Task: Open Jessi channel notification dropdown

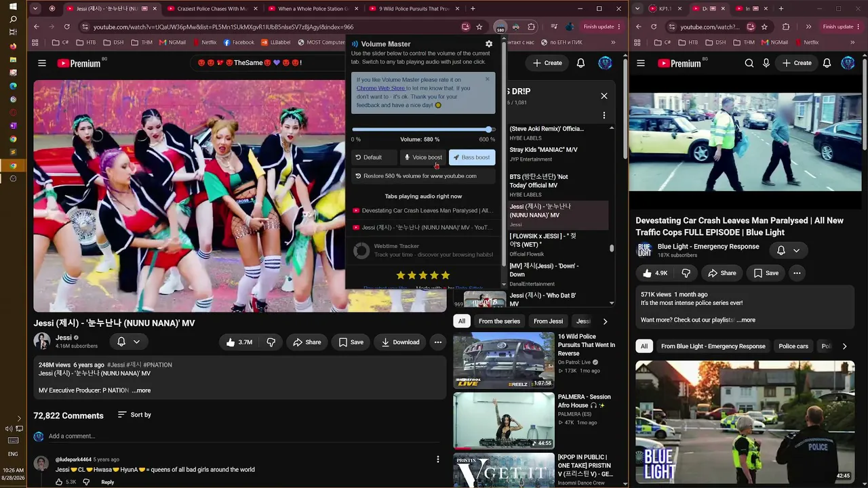Action: click(128, 342)
